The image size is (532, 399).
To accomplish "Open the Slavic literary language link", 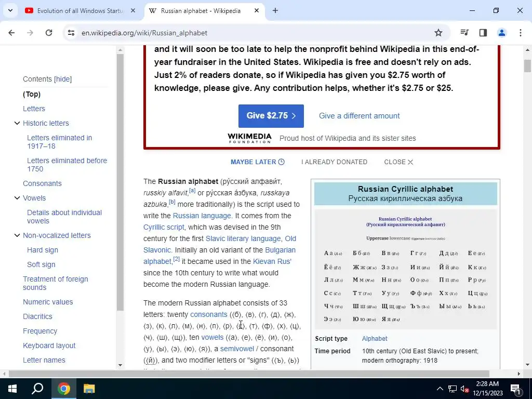I will pyautogui.click(x=243, y=238).
